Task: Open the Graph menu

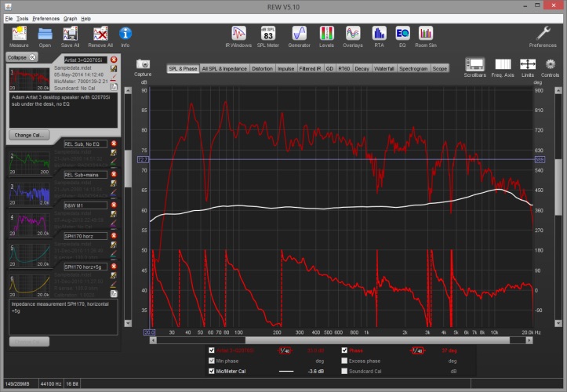Action: click(70, 19)
